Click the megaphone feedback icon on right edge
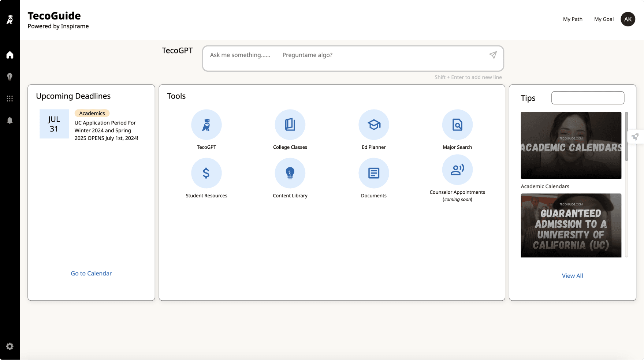Screen dimensions: 644x360 (635, 137)
